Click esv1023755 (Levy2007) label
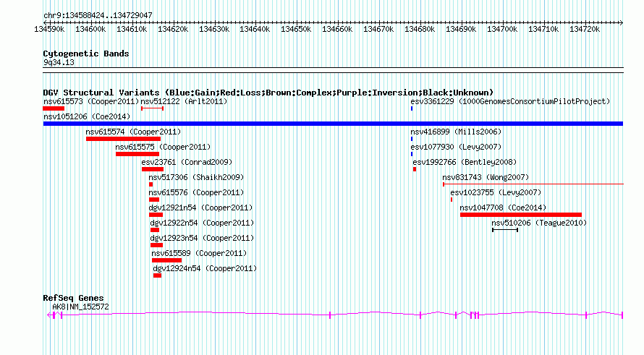 click(x=496, y=192)
